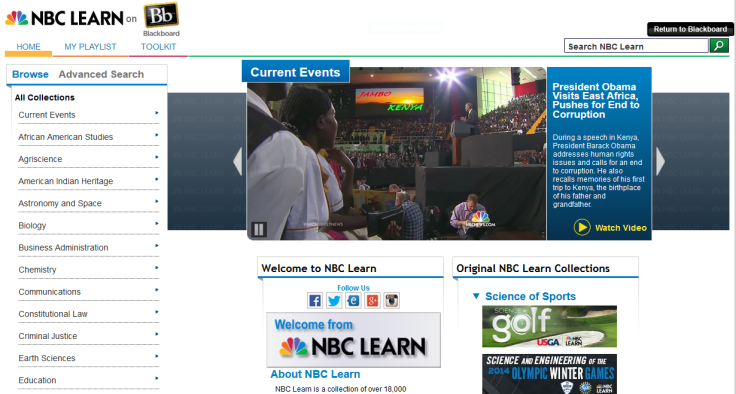Open the TOOLKIT tab
This screenshot has height=394, width=736.
click(158, 46)
